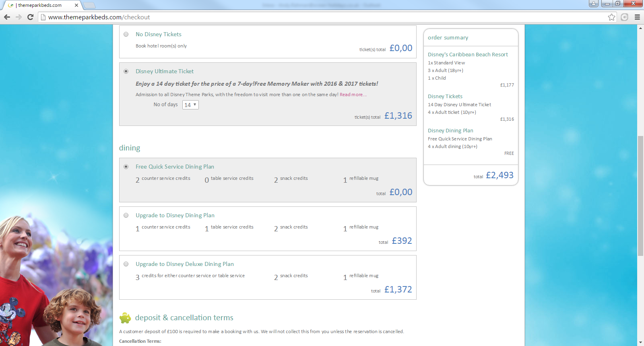Viewport: 644px width, 346px height.
Task: Click the free dining plan £0,00 total
Action: pyautogui.click(x=401, y=192)
